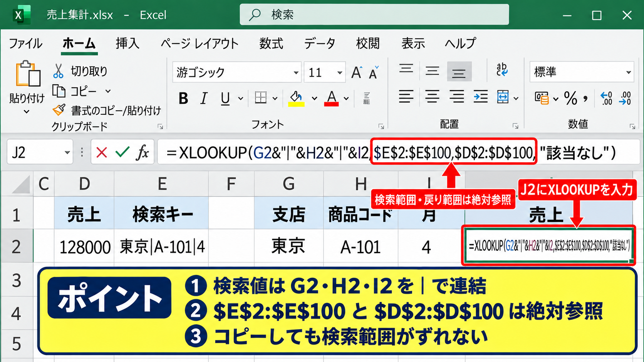
Task: Click the Paste (貼り付け) clipboard icon
Action: (28, 73)
